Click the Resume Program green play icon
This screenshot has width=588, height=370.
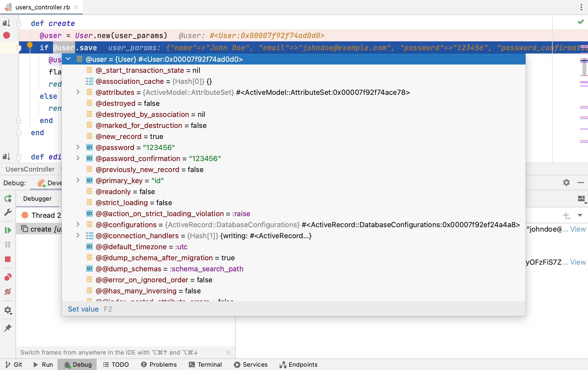click(x=8, y=230)
